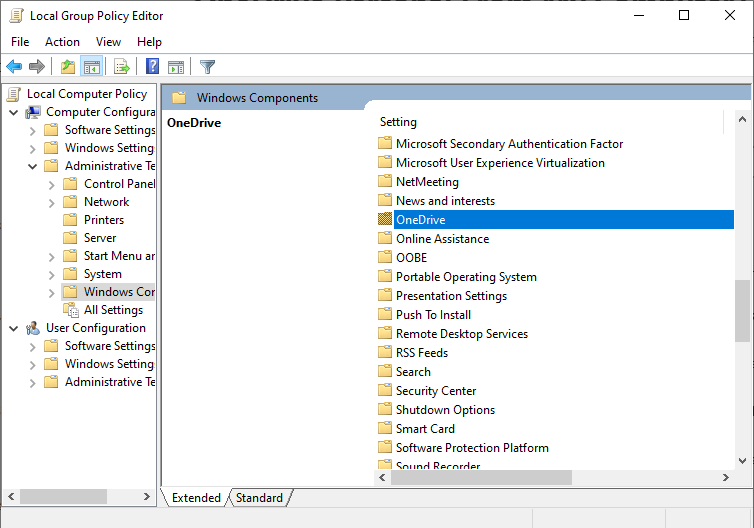Expand the Control Panel tree node

coord(51,185)
